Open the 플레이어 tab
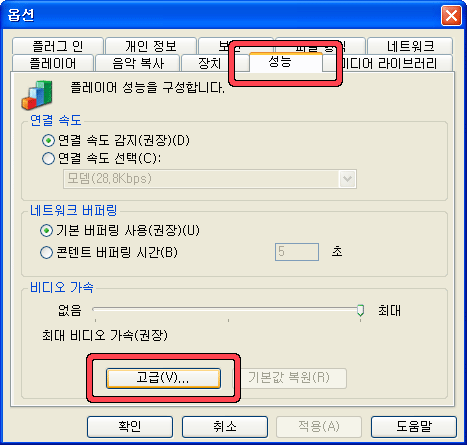The width and height of the screenshot is (467, 445). click(53, 63)
